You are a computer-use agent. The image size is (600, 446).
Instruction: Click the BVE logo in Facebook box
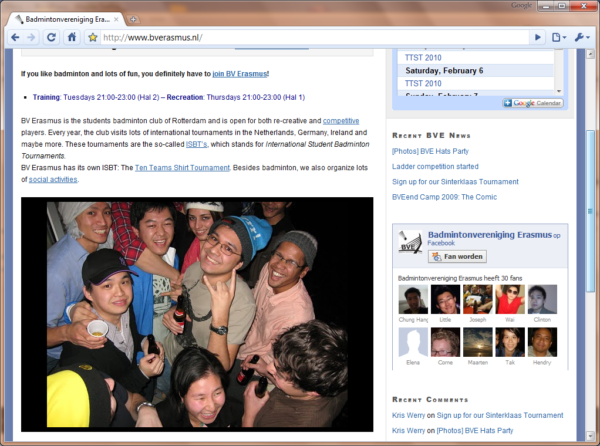coord(410,242)
